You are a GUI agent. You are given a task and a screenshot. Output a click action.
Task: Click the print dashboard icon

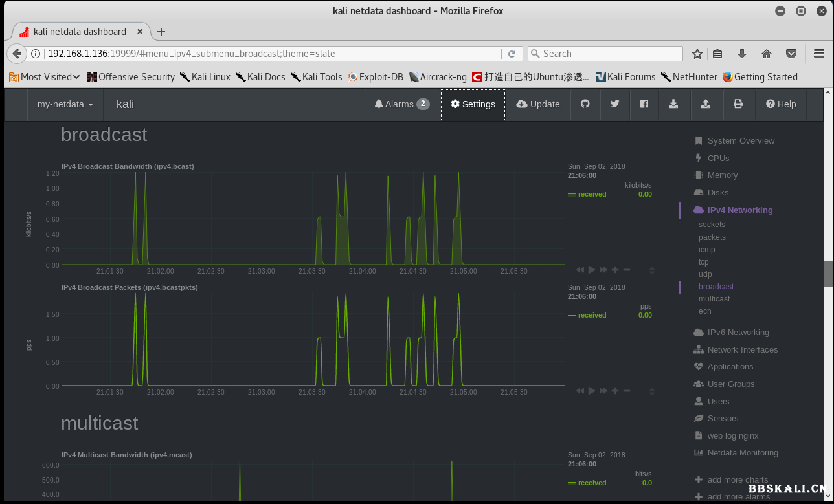738,104
